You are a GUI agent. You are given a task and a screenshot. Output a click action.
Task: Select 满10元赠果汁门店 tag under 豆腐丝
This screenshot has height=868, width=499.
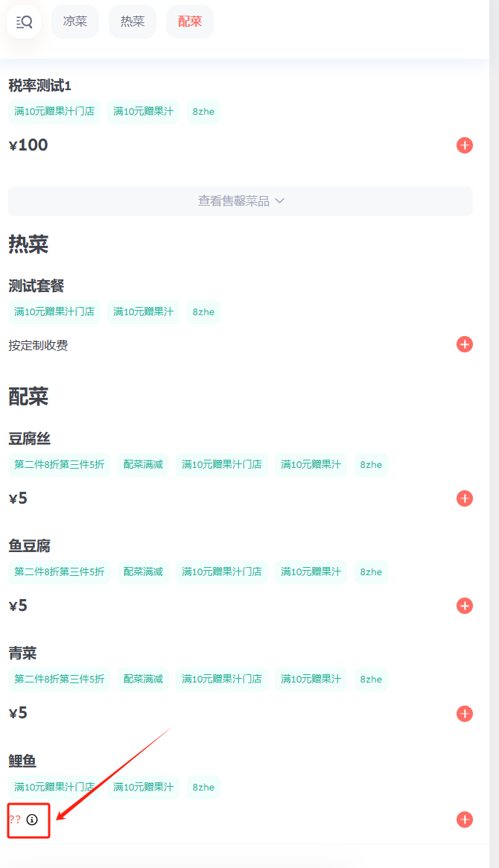coord(222,464)
